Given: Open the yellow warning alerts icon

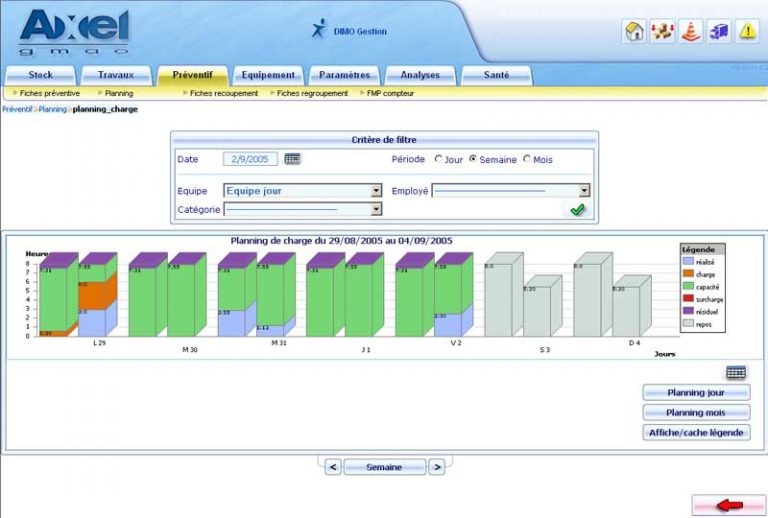Looking at the screenshot, I should tap(747, 32).
